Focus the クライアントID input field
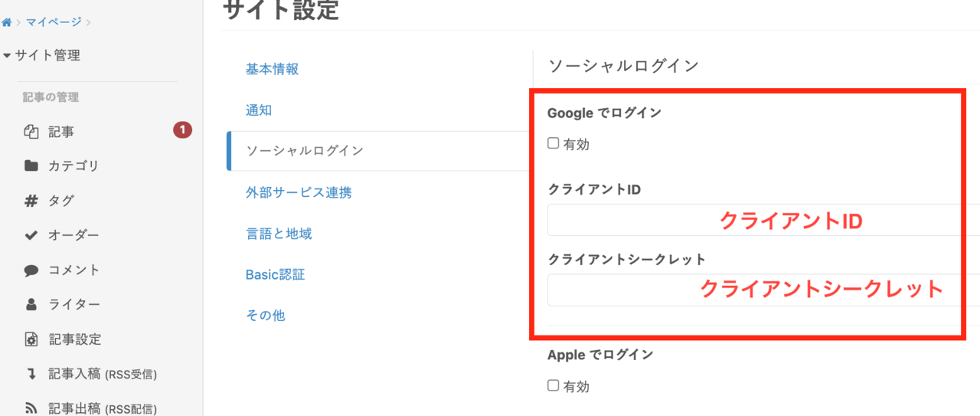The image size is (980, 416). click(x=764, y=220)
